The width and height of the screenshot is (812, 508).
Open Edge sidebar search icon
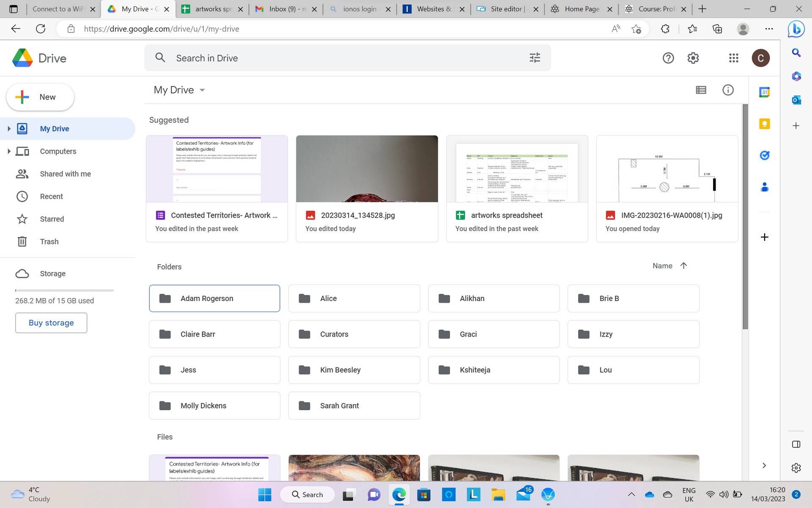coord(796,52)
